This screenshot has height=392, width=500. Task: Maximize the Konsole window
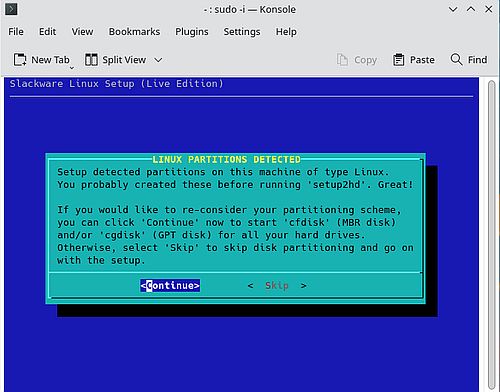click(471, 9)
